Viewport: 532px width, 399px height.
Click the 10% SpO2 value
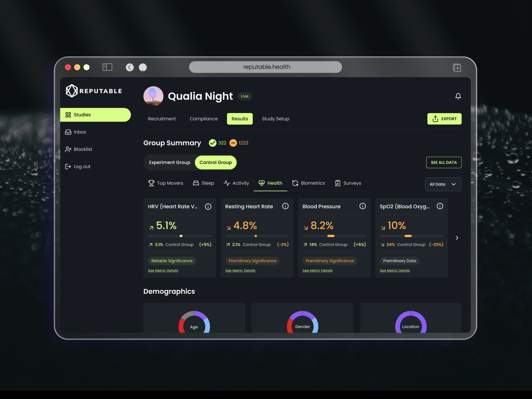[397, 226]
